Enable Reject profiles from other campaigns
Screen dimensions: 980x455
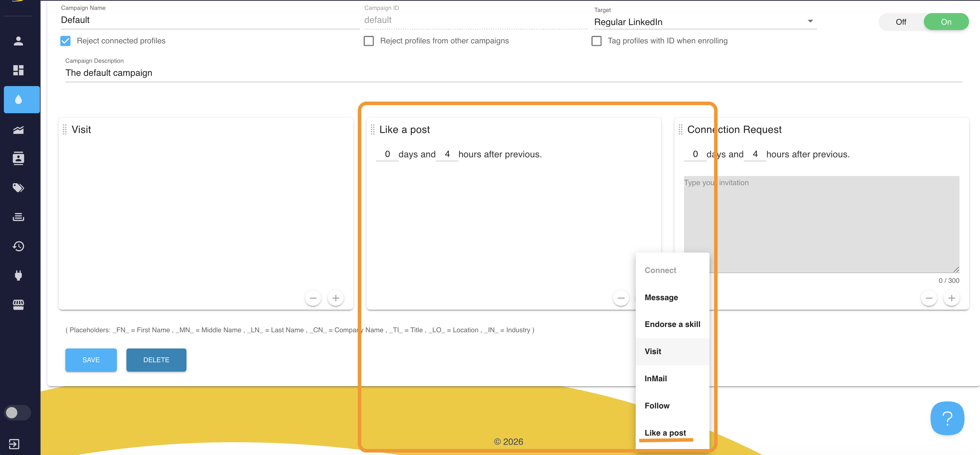(369, 41)
